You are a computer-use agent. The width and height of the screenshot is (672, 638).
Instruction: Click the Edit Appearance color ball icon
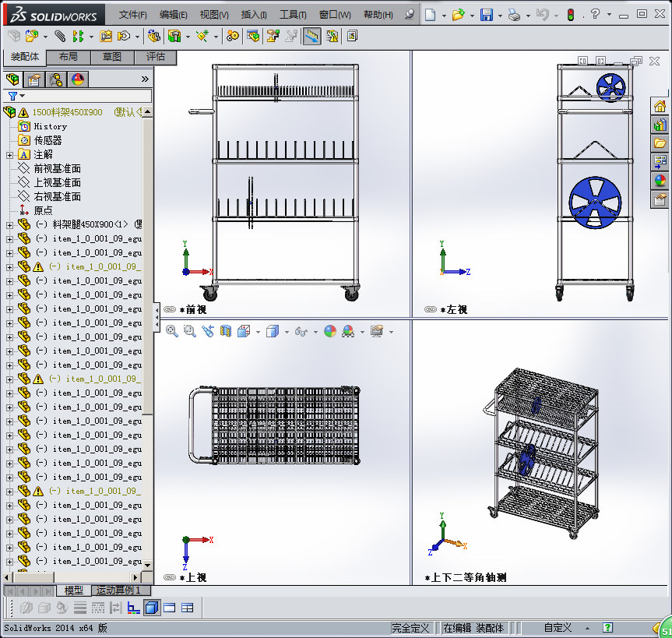[330, 331]
